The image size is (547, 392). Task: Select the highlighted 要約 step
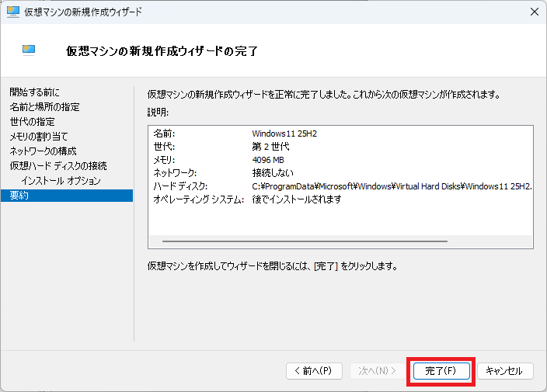point(67,196)
